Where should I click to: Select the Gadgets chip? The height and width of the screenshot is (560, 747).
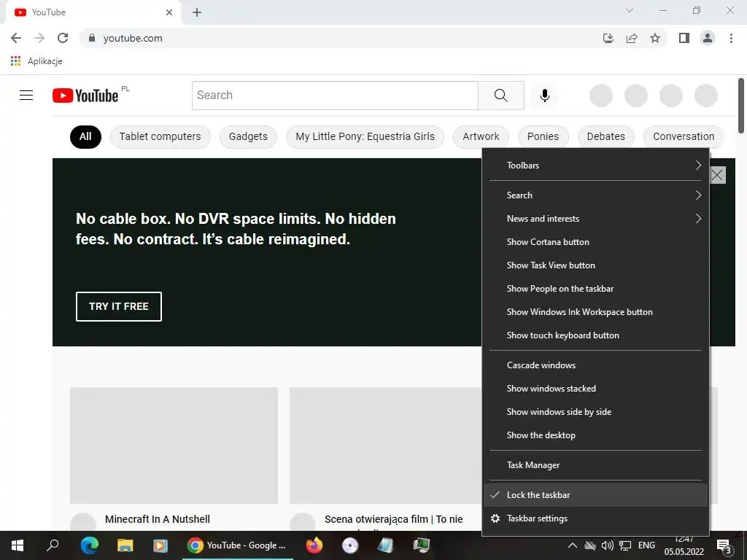248,136
